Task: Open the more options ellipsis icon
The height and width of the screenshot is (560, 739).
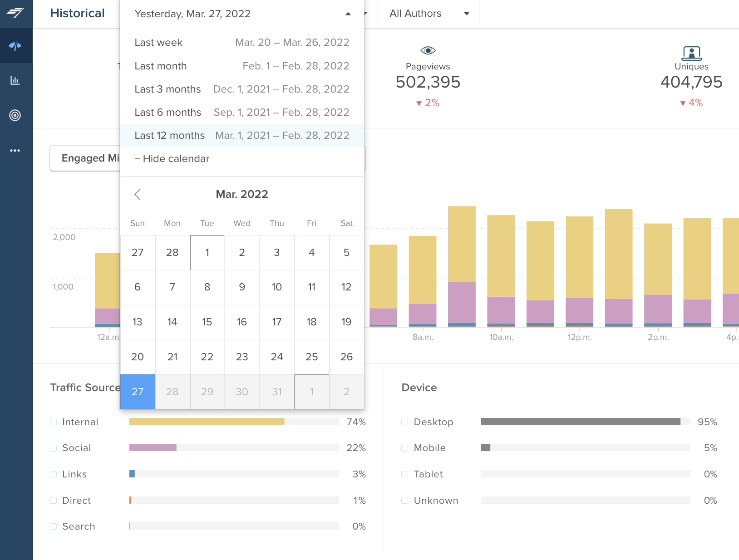Action: tap(15, 150)
